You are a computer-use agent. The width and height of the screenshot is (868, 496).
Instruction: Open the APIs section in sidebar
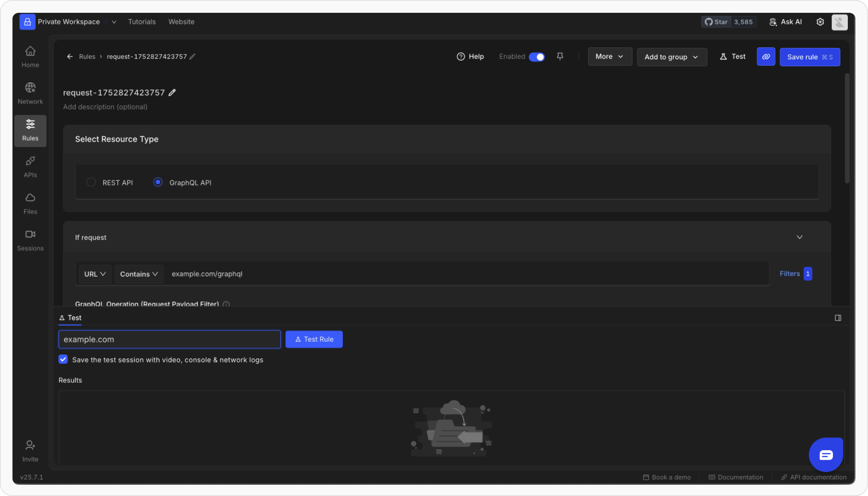[30, 167]
